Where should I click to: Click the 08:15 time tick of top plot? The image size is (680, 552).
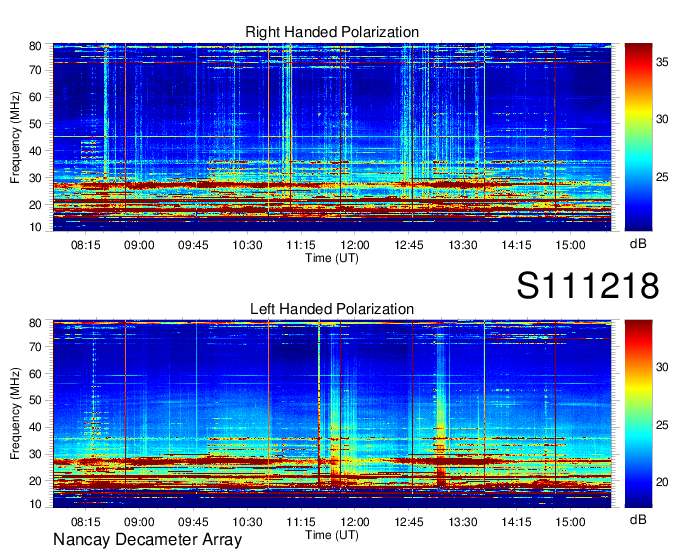tap(85, 245)
